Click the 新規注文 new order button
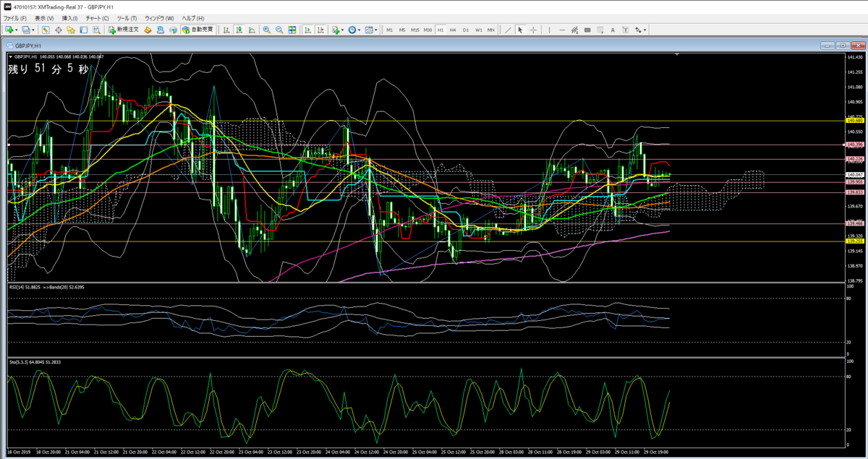868x459 pixels. point(123,30)
